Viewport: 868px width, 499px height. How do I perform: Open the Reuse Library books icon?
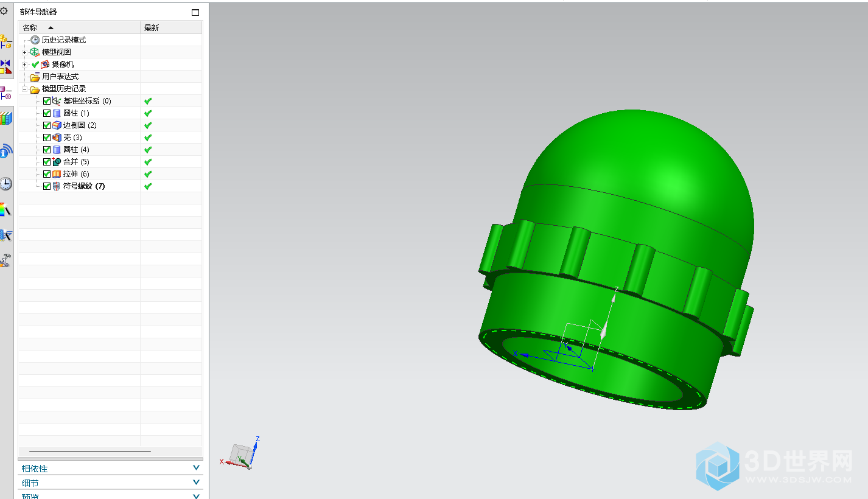5,118
